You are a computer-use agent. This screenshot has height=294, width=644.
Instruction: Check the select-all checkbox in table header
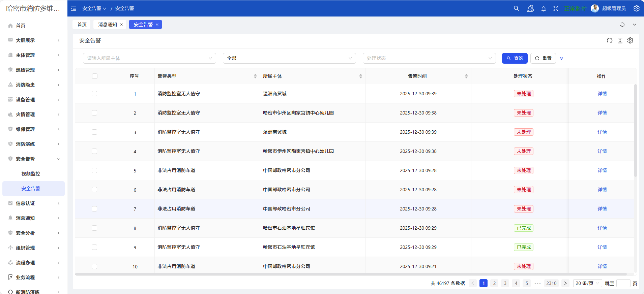(x=95, y=76)
